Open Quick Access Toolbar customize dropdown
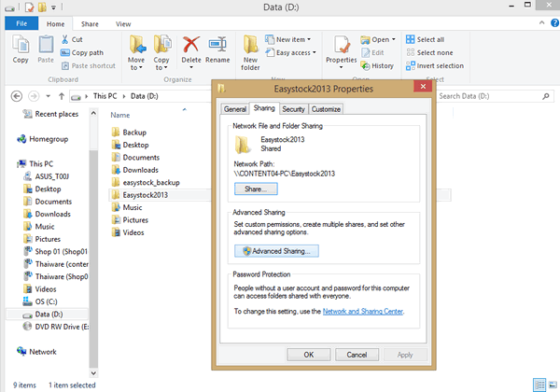Viewport: 560px width, 392px height. (x=53, y=7)
